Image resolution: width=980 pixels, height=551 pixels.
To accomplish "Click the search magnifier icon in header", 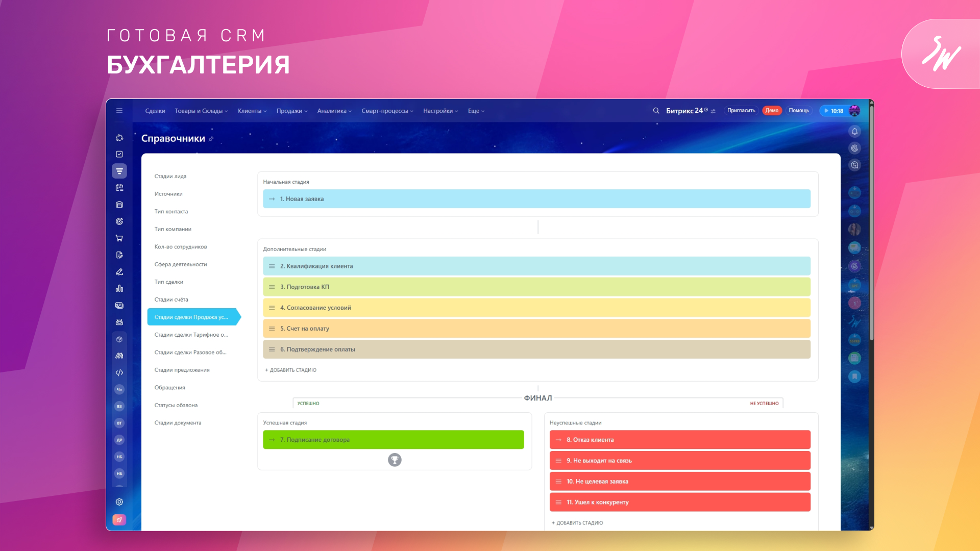I will (656, 111).
